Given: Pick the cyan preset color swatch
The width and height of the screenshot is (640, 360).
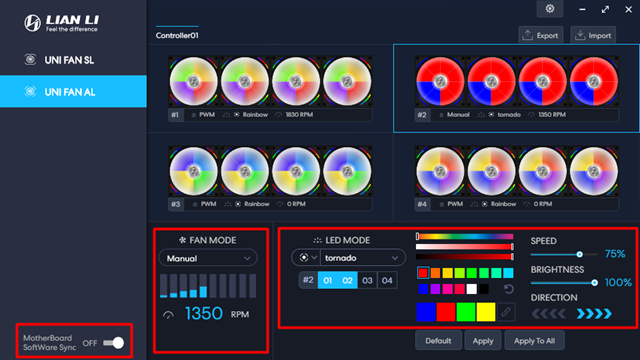Looking at the screenshot, I should pos(508,273).
